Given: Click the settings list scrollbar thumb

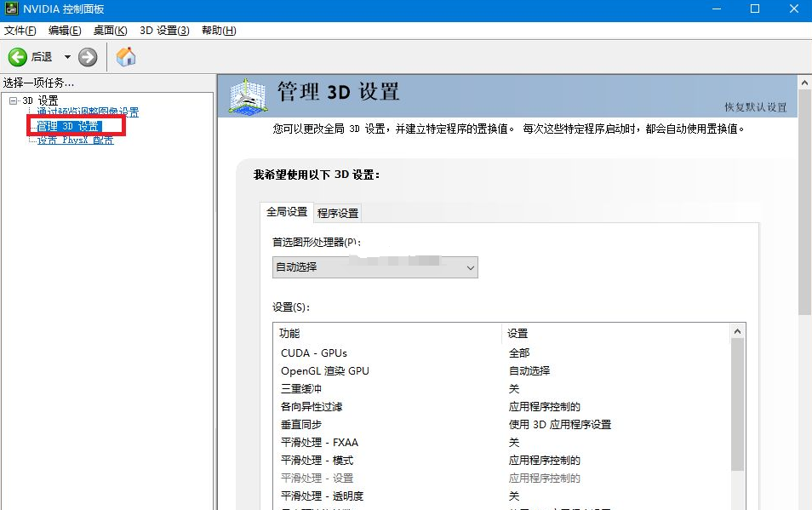Looking at the screenshot, I should (x=737, y=405).
